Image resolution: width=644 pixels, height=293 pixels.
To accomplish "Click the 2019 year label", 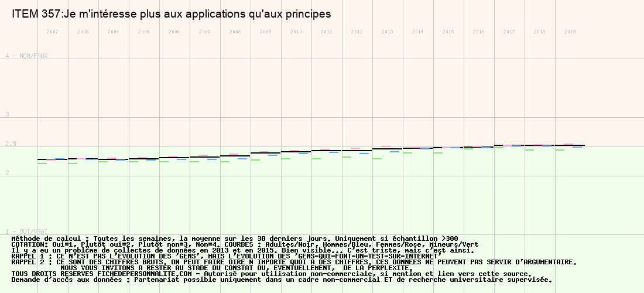I will pos(570,32).
